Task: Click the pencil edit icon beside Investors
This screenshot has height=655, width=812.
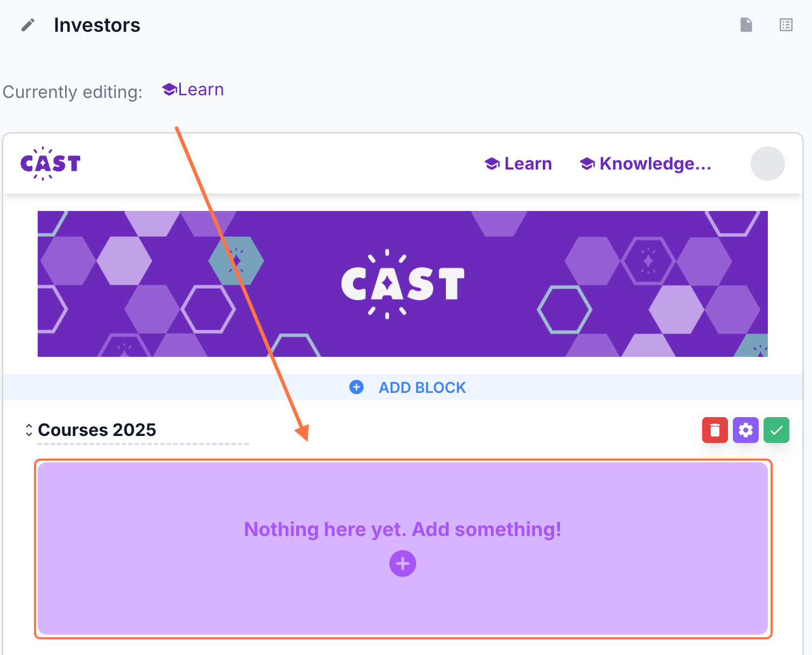Action: (x=28, y=25)
